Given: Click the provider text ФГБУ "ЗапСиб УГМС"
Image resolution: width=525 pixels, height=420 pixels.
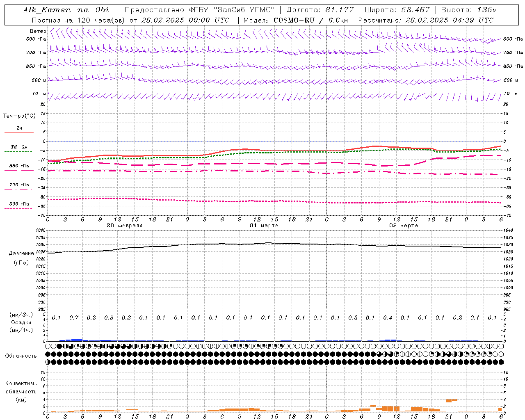Looking at the screenshot, I should 233,10.
